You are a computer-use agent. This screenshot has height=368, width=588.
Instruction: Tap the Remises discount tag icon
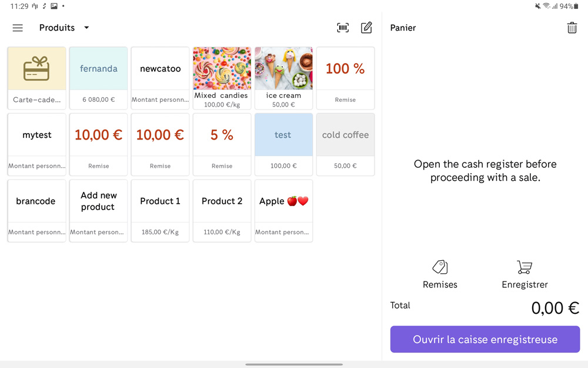point(440,267)
